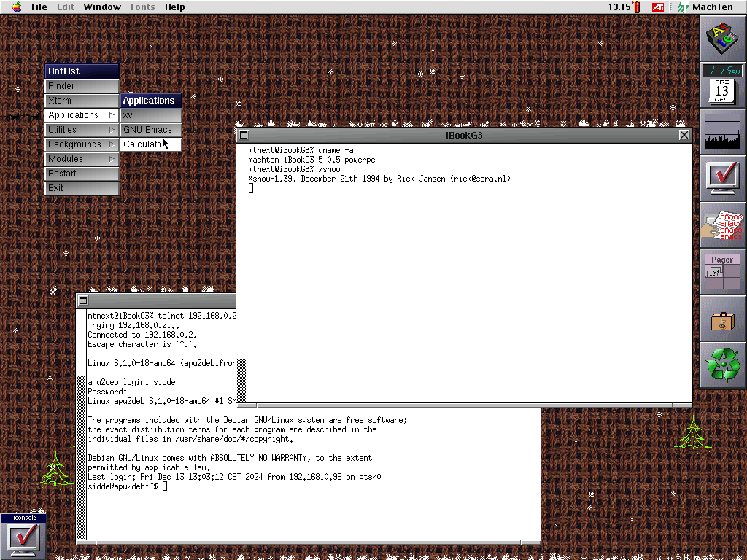The height and width of the screenshot is (560, 747).
Task: Click the 13.15 clock in menu bar
Action: 619,7
